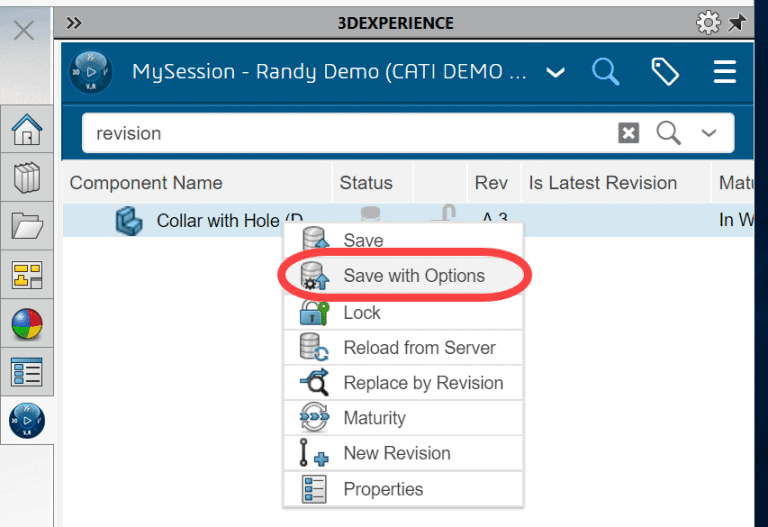Pin the 3DEXPERIENCE task pane
This screenshot has height=527, width=768.
[x=737, y=23]
